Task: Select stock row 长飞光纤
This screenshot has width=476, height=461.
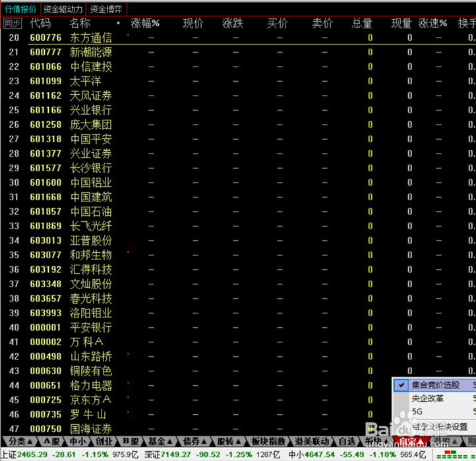Action: [238, 226]
